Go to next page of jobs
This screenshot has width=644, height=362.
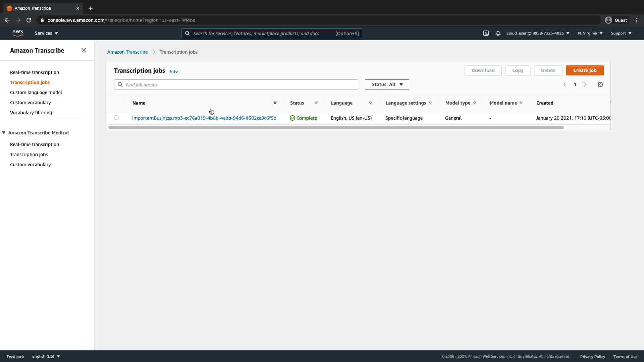point(585,85)
